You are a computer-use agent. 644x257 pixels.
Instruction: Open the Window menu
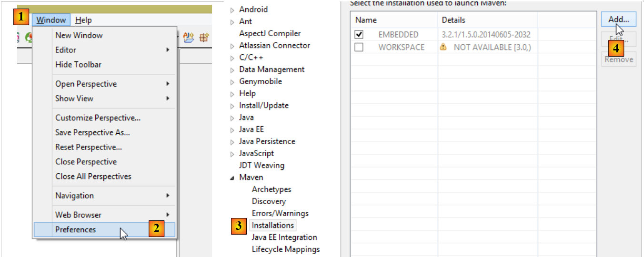(x=51, y=20)
